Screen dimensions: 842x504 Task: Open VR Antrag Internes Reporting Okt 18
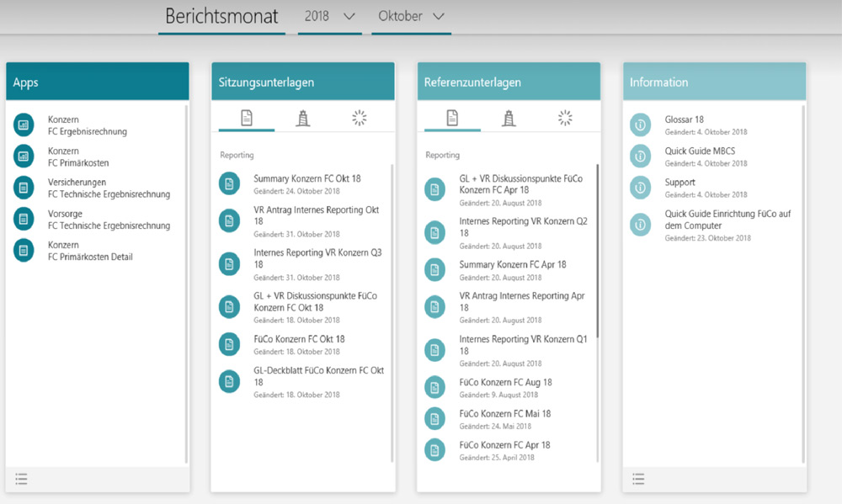pyautogui.click(x=316, y=215)
